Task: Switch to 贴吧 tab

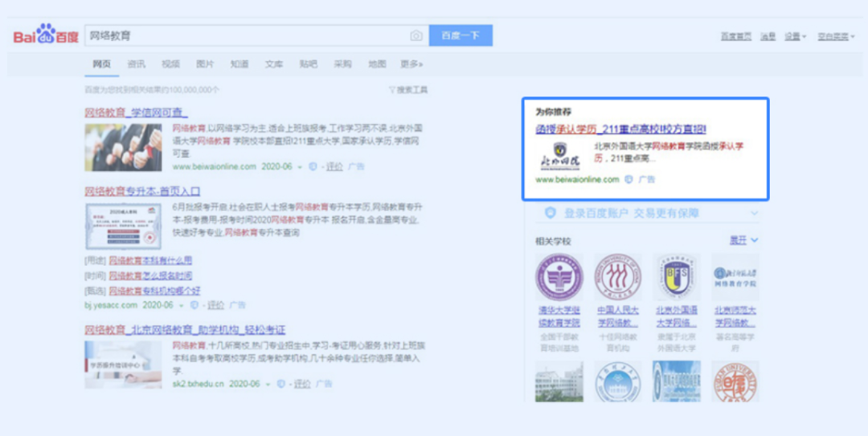Action: 309,64
